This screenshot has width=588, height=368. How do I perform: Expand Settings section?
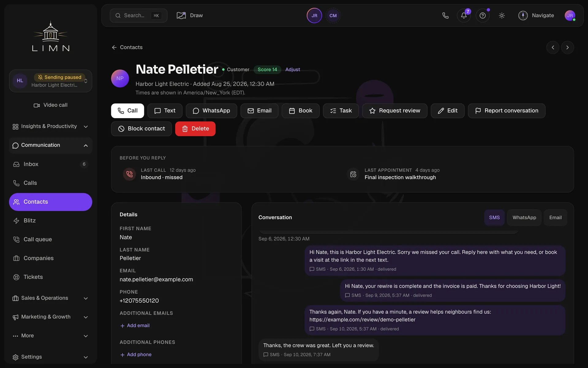(51, 357)
